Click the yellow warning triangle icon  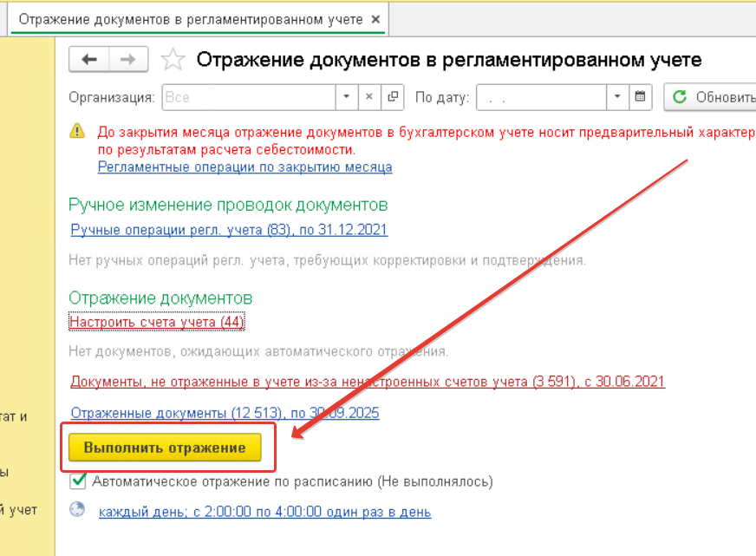click(x=78, y=131)
